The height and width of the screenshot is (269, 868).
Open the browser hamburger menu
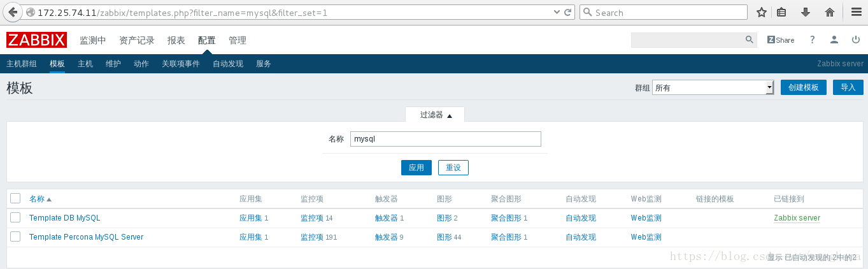[855, 12]
